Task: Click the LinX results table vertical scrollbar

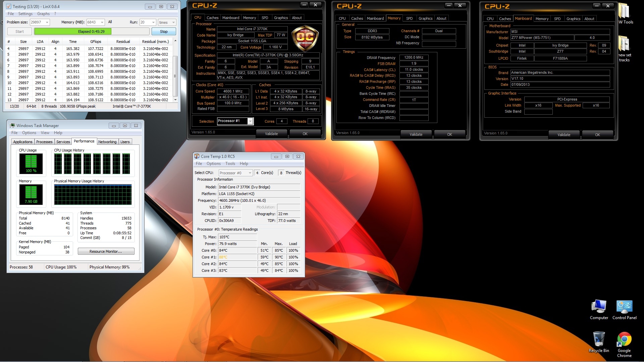Action: 175,71
